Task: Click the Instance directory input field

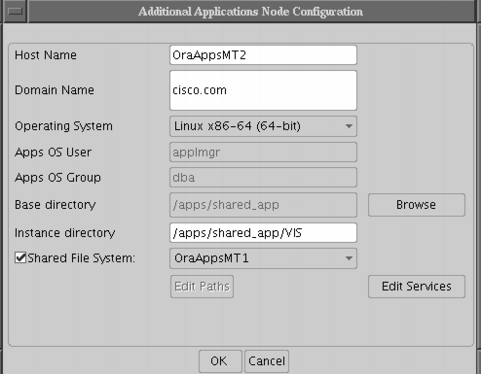Action: pyautogui.click(x=263, y=233)
